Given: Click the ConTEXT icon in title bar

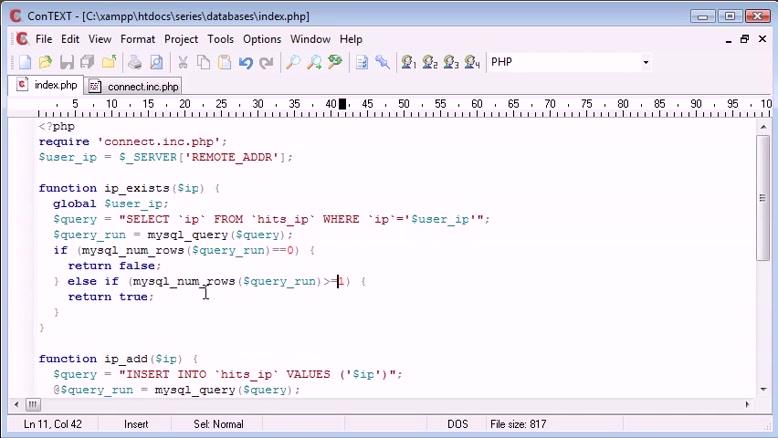Looking at the screenshot, I should (x=16, y=16).
